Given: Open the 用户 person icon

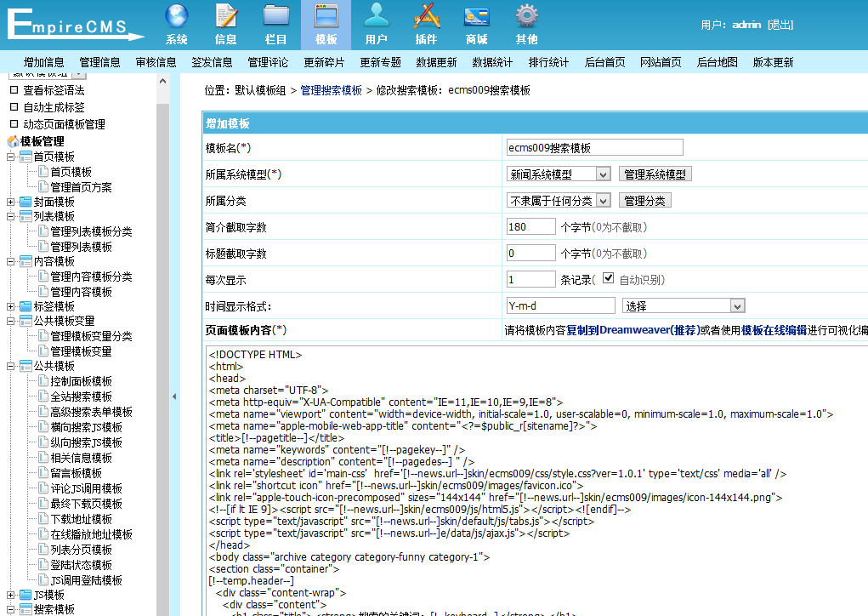Looking at the screenshot, I should (377, 17).
